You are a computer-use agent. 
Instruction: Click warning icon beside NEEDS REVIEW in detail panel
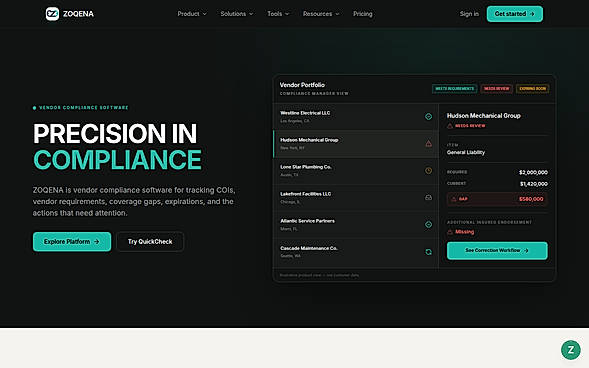450,126
